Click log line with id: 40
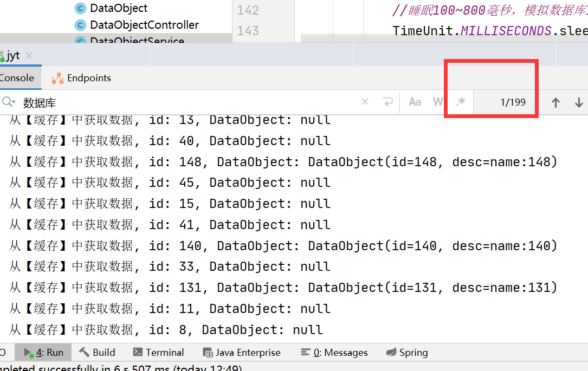Screen dimensions: 588x371 point(170,141)
